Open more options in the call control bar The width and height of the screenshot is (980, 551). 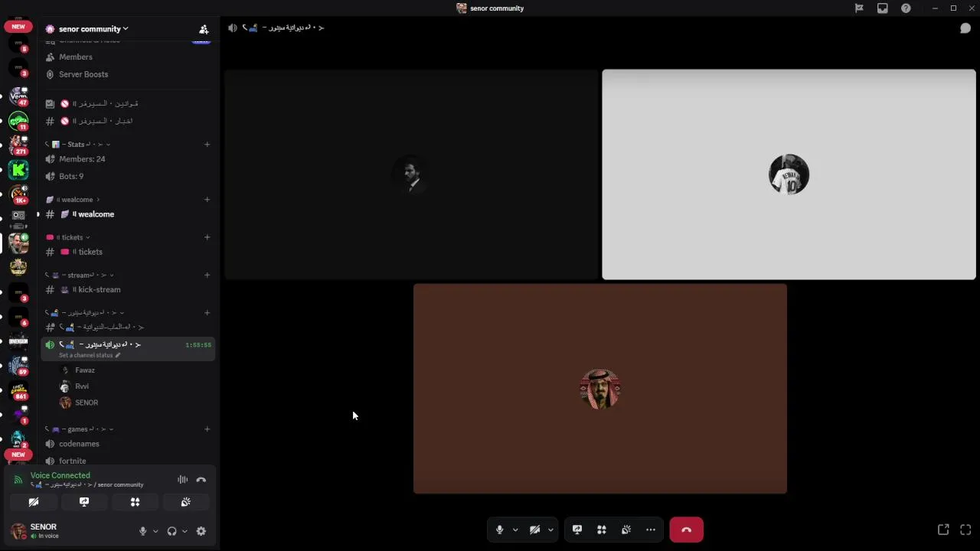[x=651, y=530]
